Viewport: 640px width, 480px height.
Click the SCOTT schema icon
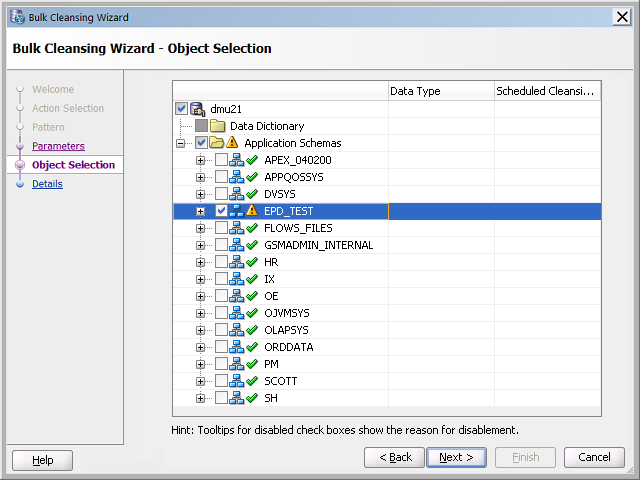click(236, 381)
